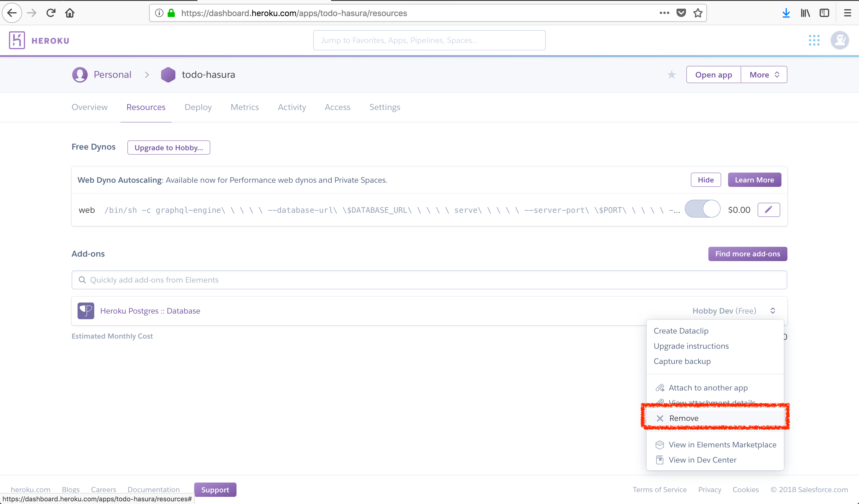Screen dimensions: 859x504
Task: Select Remove from the add-on menu
Action: pos(683,418)
